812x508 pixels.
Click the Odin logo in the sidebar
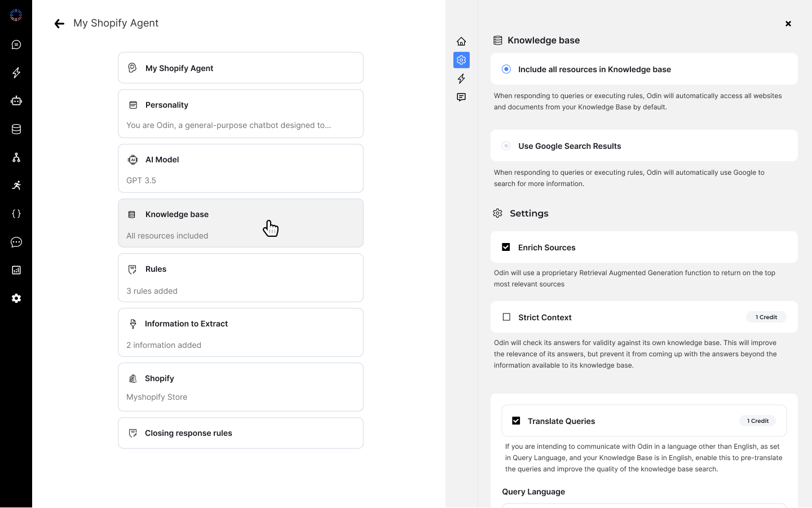click(x=16, y=15)
